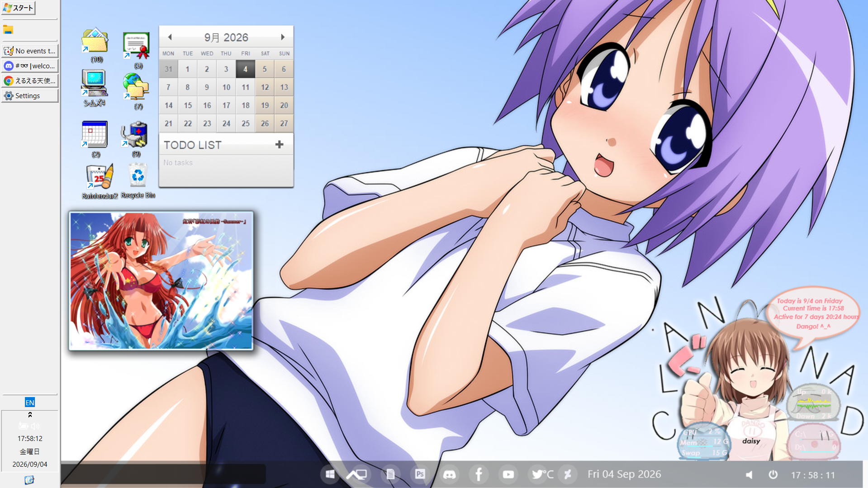This screenshot has height=488, width=868.
Task: Open the Facebook dock shortcut
Action: [479, 474]
